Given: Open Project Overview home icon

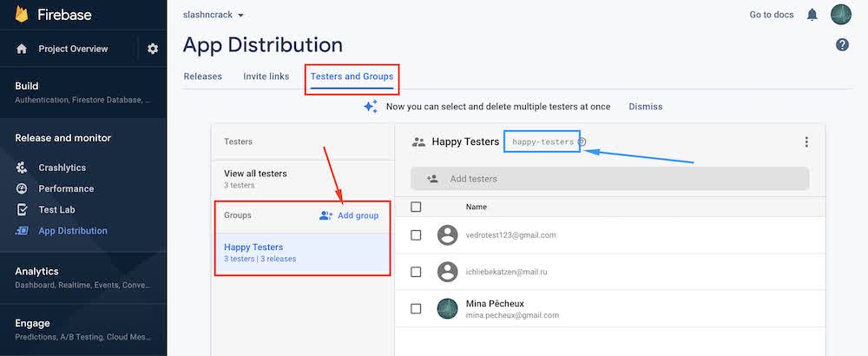Looking at the screenshot, I should click(22, 49).
